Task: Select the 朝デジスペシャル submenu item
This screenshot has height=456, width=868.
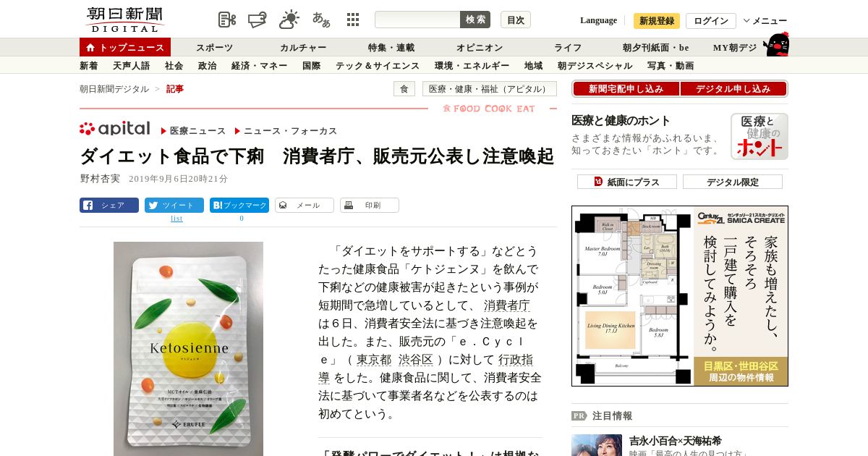Action: [x=595, y=66]
